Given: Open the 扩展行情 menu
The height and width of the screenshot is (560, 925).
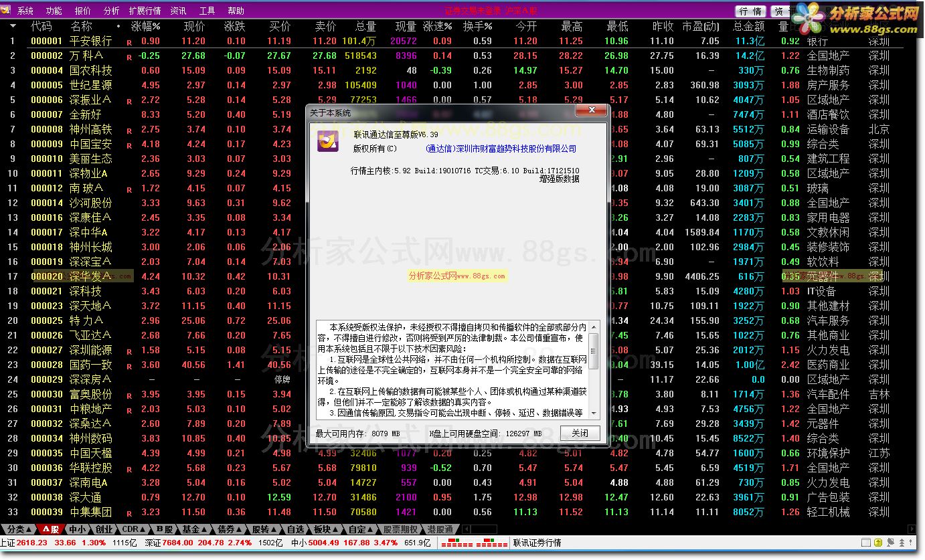Looking at the screenshot, I should pos(145,11).
